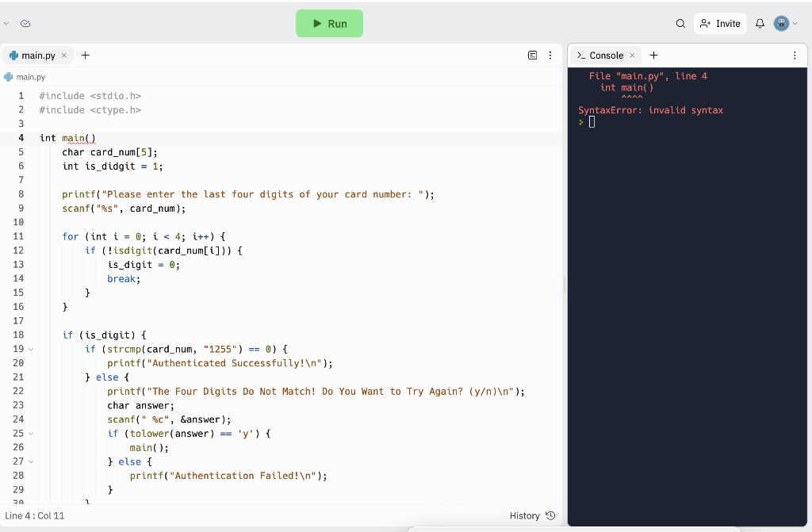Viewport: 812px width, 532px height.
Task: Collapse the code block at line 19
Action: coord(29,349)
